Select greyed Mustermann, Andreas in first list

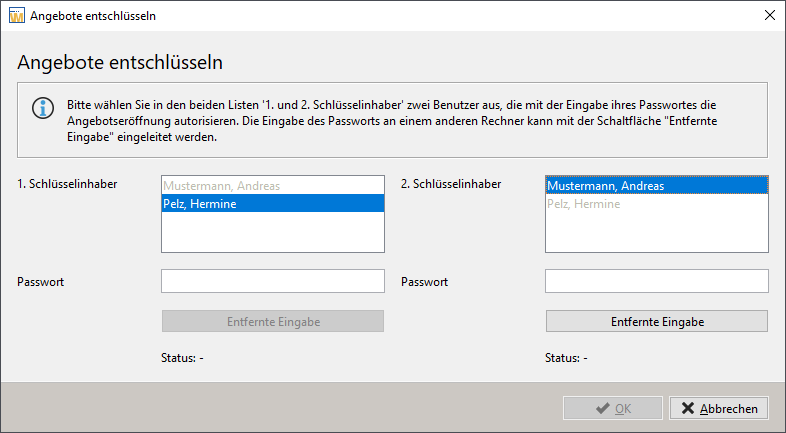[x=273, y=186]
